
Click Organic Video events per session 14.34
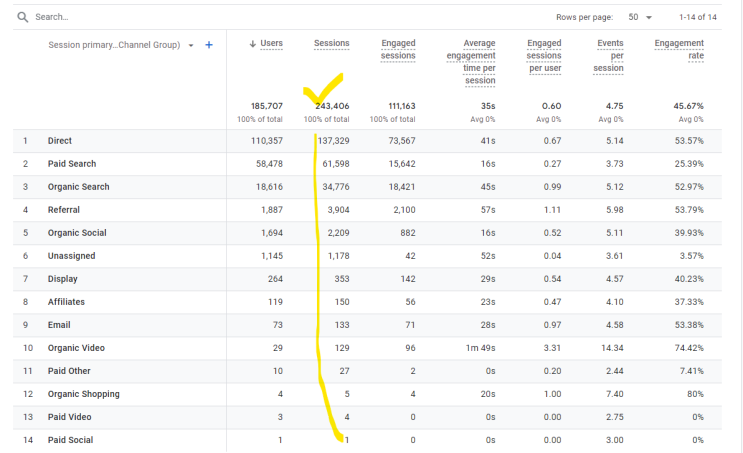(612, 348)
